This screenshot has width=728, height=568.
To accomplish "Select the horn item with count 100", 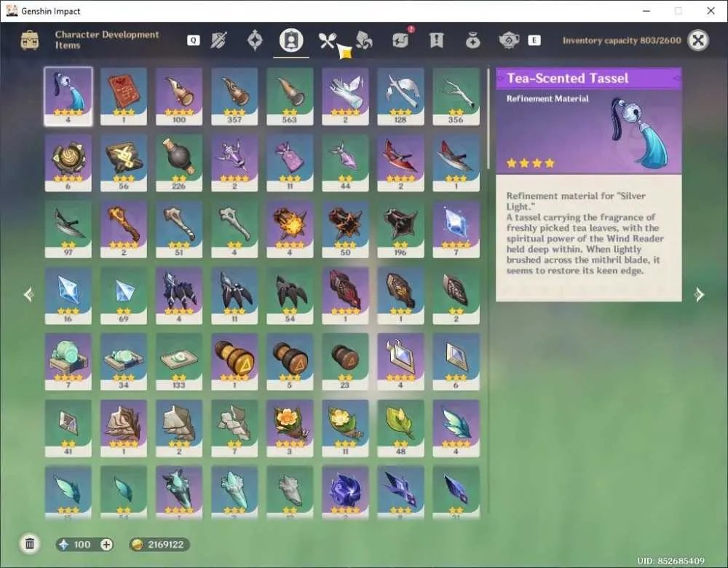I will tap(179, 97).
